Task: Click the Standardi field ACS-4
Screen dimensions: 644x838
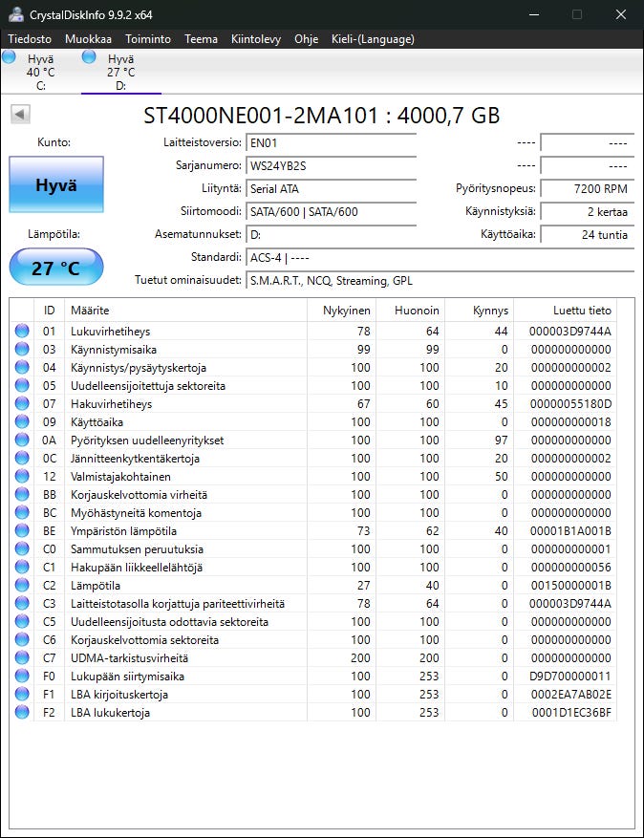Action: 440,258
